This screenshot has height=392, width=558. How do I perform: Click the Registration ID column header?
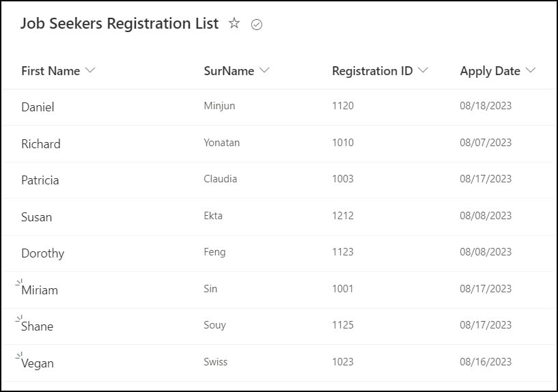372,71
